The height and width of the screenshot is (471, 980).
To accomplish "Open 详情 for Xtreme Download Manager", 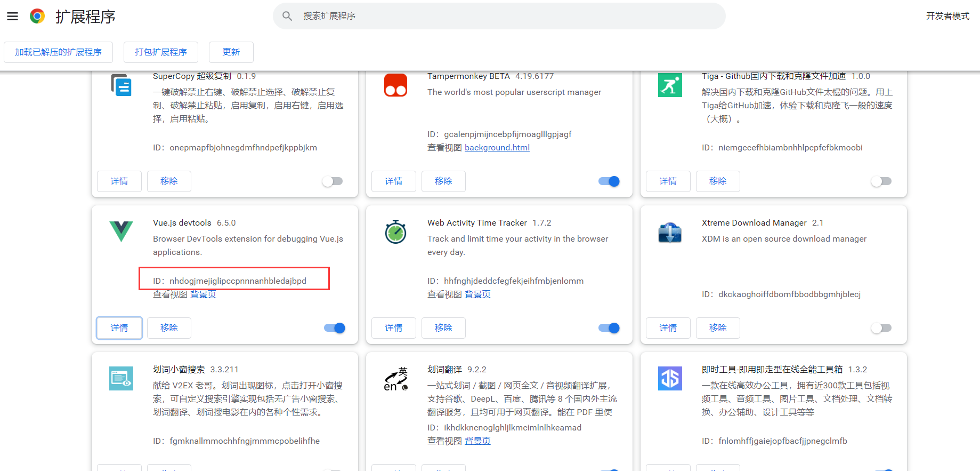I will click(x=668, y=328).
